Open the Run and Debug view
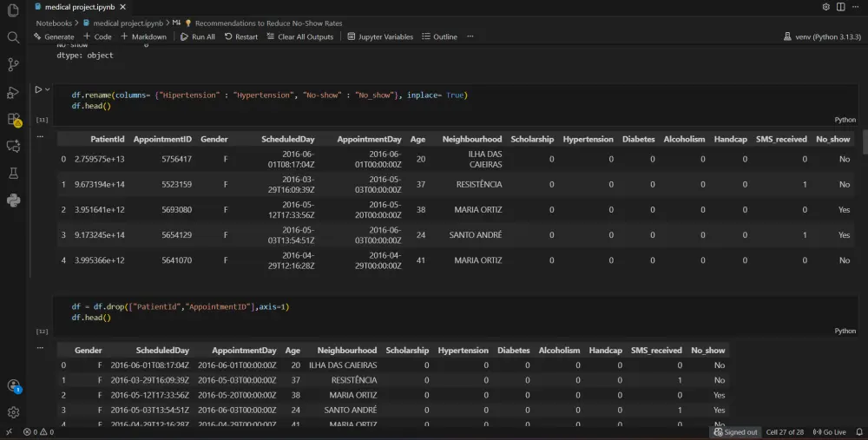The height and width of the screenshot is (440, 868). (13, 92)
